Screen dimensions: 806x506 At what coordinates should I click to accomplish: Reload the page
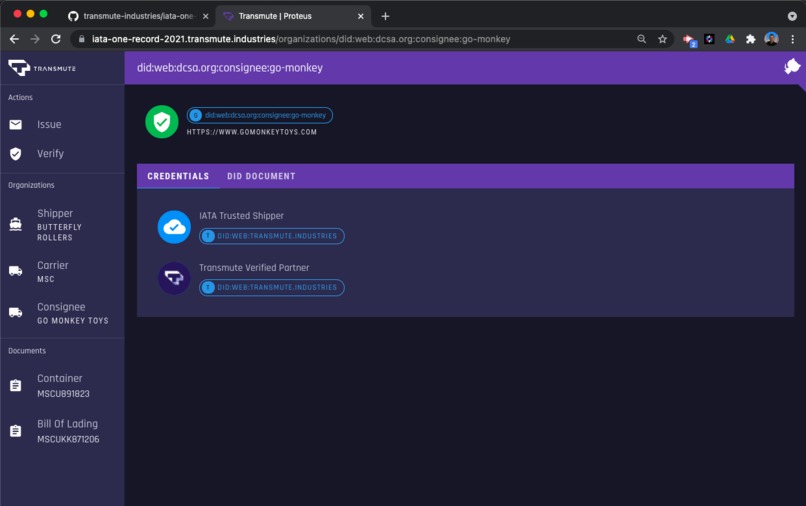tap(56, 39)
